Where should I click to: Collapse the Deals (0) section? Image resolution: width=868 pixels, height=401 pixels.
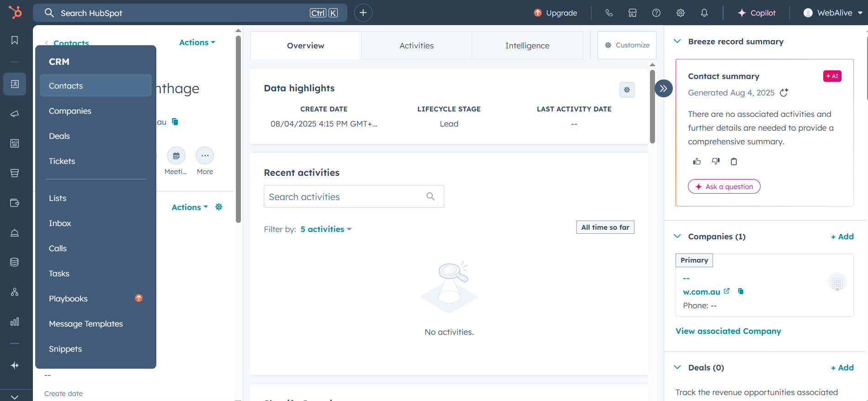[x=677, y=367]
